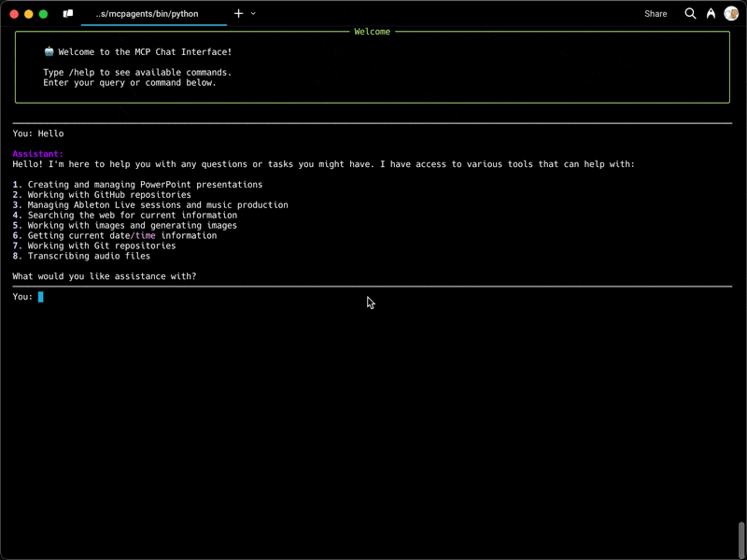Expand the new tab options chevron

[x=253, y=14]
